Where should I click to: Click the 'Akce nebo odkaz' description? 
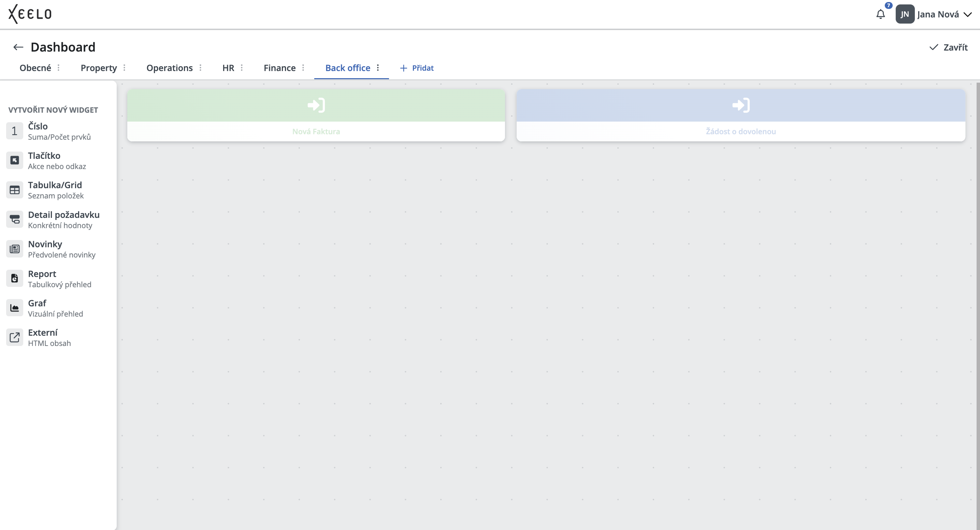coord(57,166)
